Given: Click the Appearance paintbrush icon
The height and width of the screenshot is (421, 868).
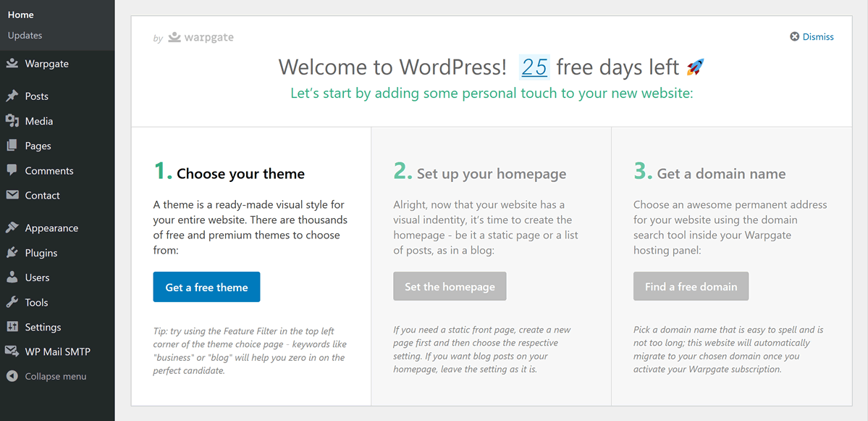Looking at the screenshot, I should point(12,228).
